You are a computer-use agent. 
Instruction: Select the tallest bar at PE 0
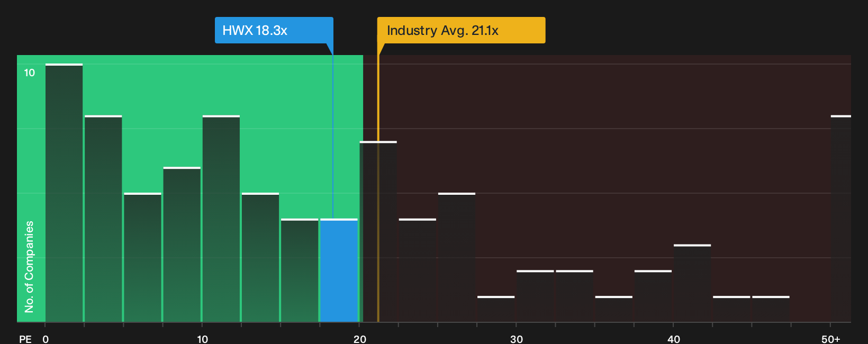[x=64, y=193]
